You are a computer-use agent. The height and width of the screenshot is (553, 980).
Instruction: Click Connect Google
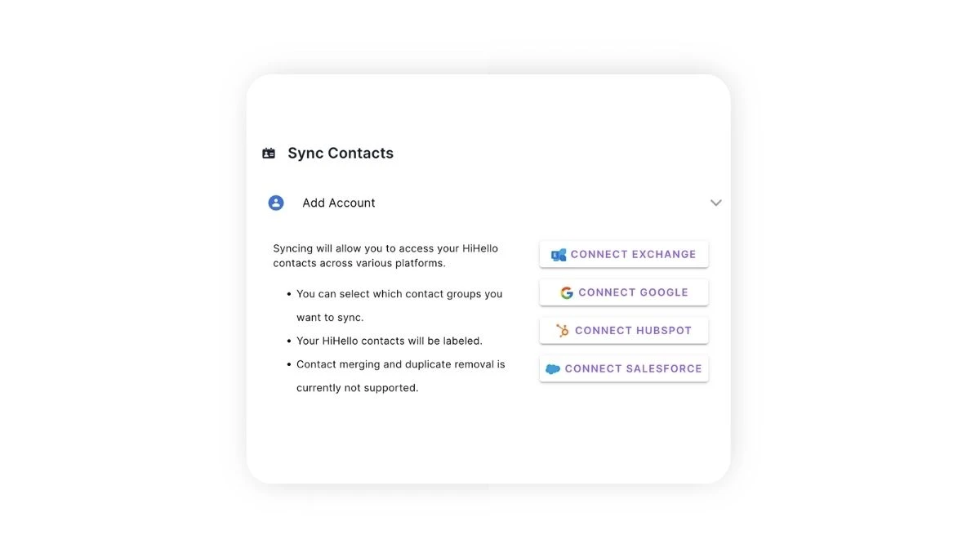(x=624, y=292)
